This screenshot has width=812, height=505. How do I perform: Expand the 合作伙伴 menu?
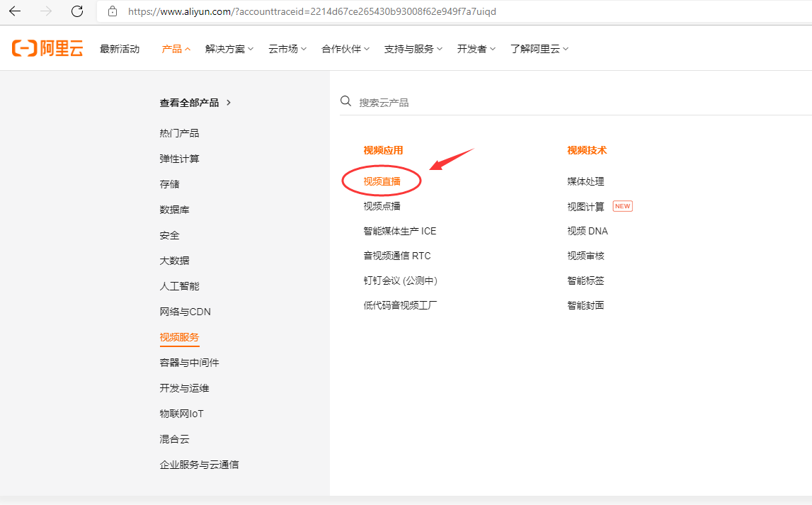pyautogui.click(x=345, y=49)
